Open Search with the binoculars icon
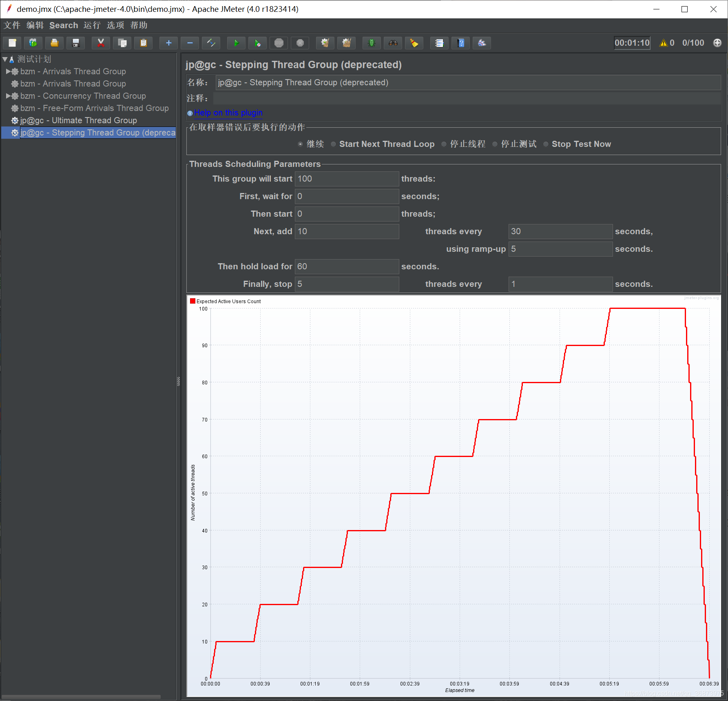The width and height of the screenshot is (728, 701). click(393, 43)
